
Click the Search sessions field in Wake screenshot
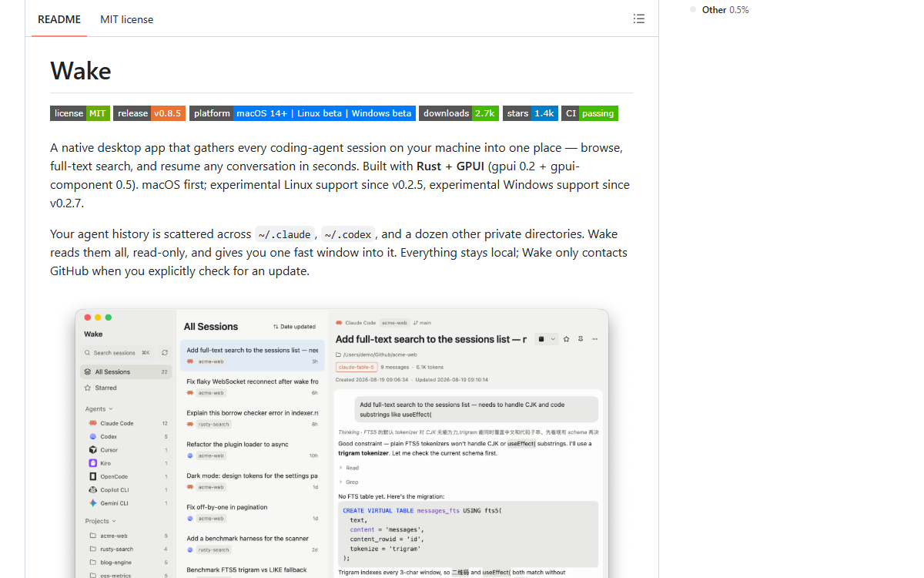[x=118, y=352]
